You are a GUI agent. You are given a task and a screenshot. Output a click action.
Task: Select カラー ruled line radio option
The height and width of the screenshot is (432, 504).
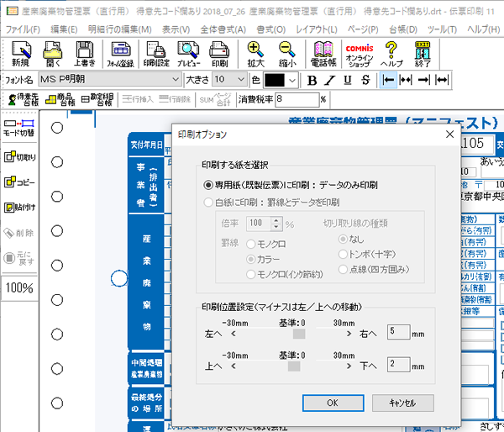(250, 259)
